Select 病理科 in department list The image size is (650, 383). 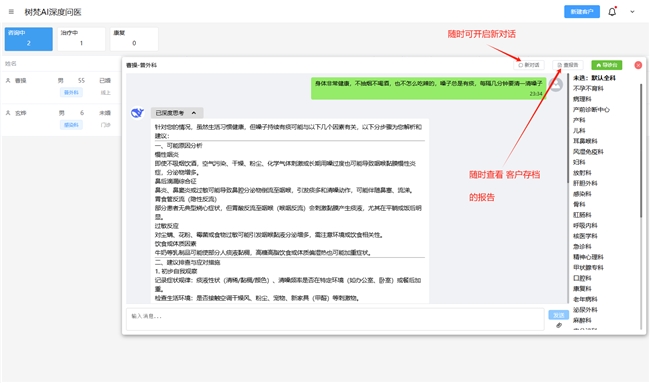[x=582, y=99]
